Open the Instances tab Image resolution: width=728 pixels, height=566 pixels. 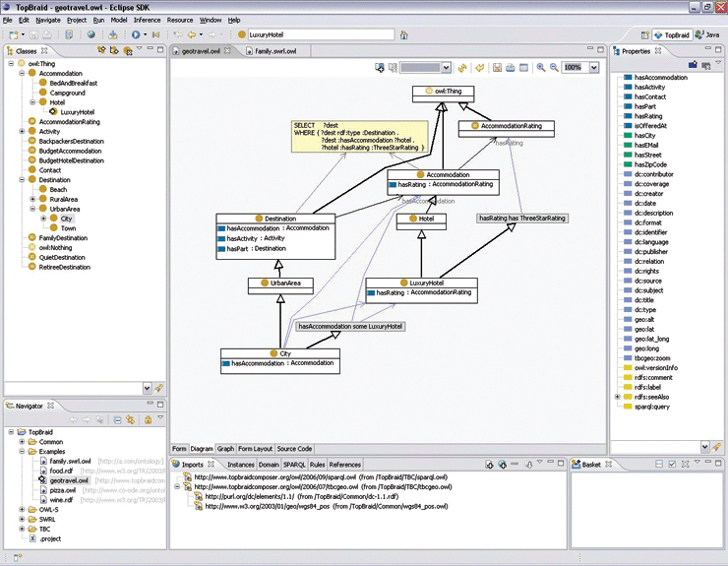point(240,465)
